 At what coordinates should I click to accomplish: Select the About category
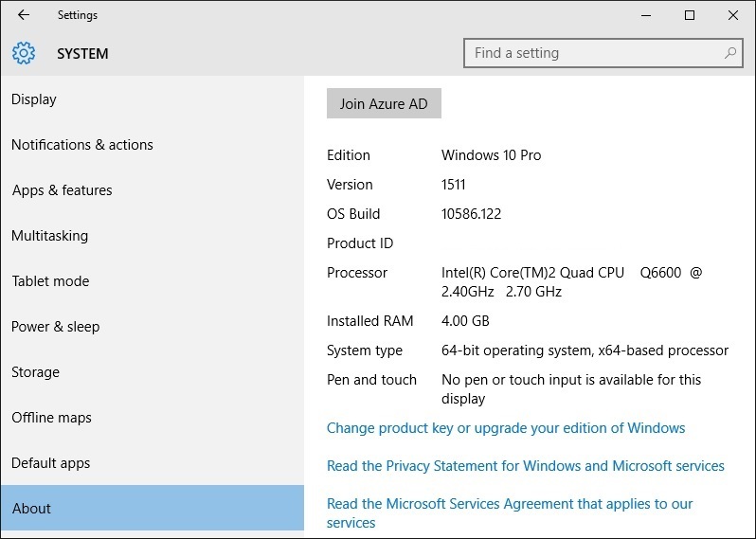[x=31, y=509]
